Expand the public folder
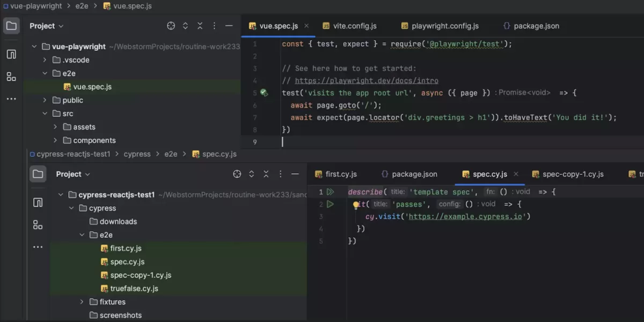 45,100
